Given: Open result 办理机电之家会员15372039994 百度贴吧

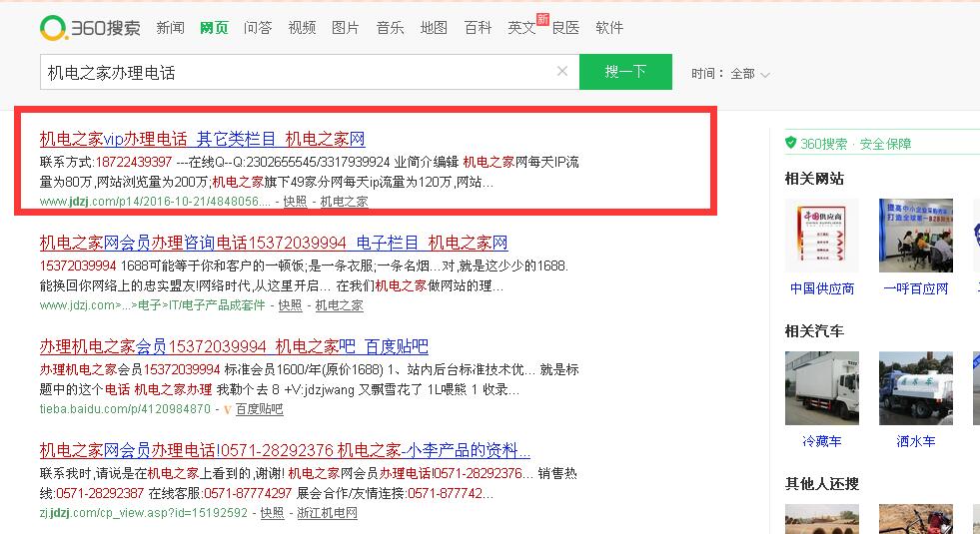Looking at the screenshot, I should point(234,346).
